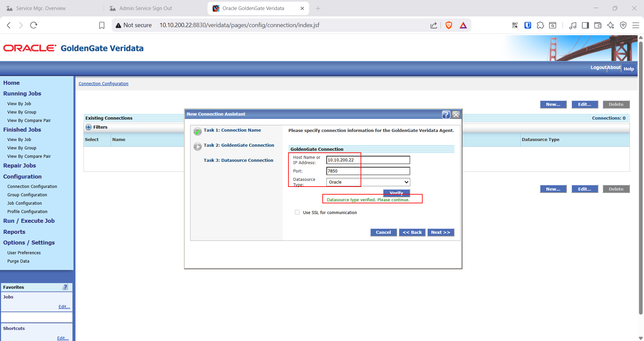
Task: Click the Help link in the header
Action: [629, 69]
